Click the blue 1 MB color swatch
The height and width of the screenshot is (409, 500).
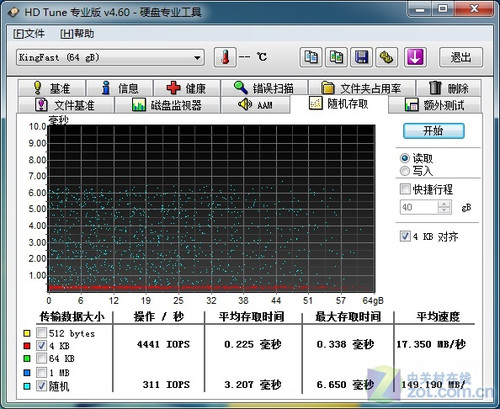(x=27, y=373)
